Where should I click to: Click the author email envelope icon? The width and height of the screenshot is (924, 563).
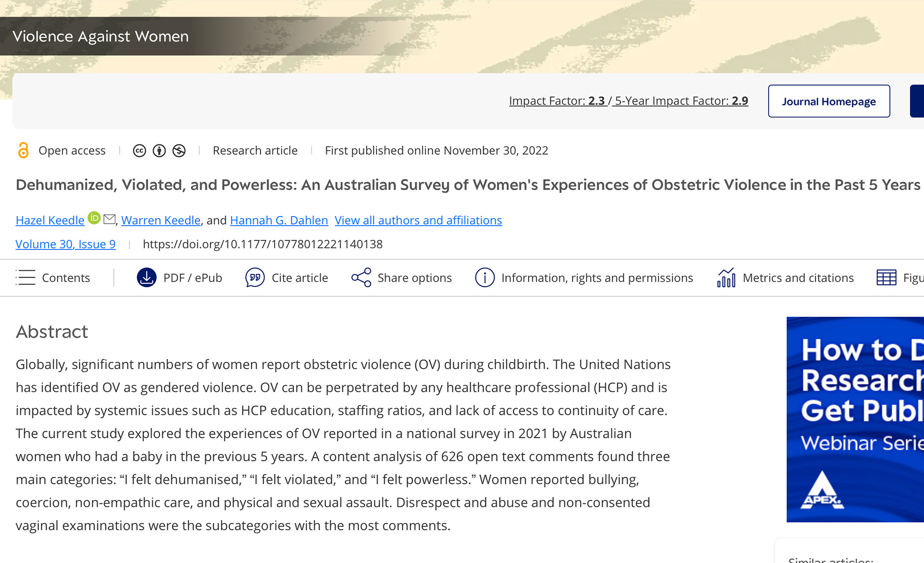click(109, 219)
